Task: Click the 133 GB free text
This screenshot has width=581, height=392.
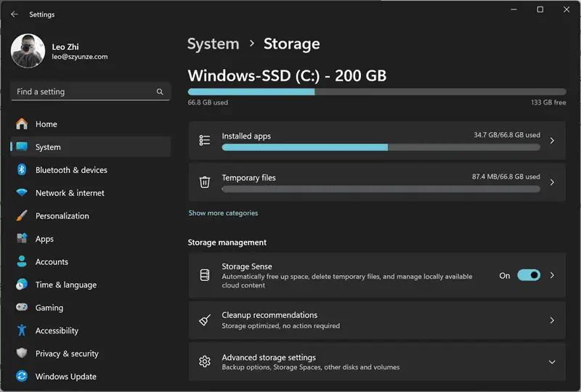Action: click(x=548, y=102)
